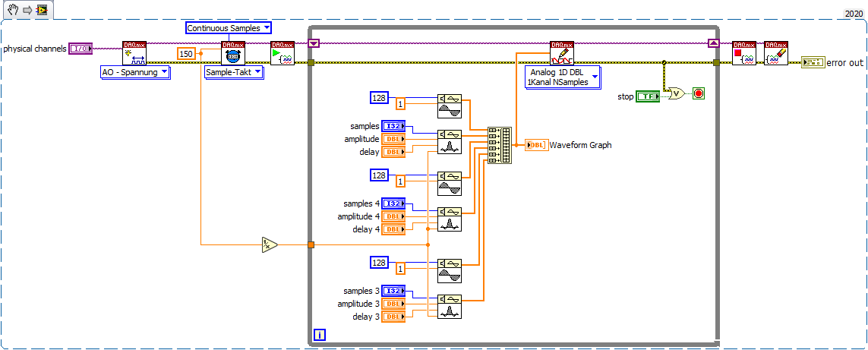Select the loop iteration terminal i
Image resolution: width=868 pixels, height=350 pixels.
point(320,335)
